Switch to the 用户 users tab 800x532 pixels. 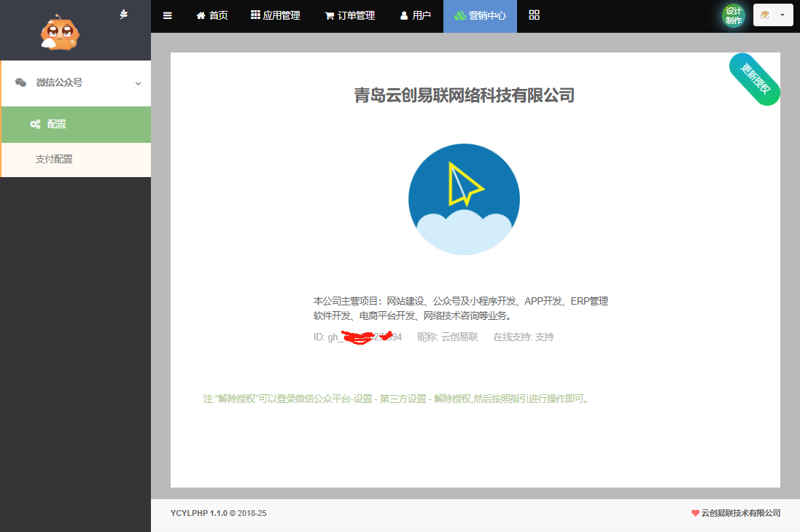click(416, 15)
